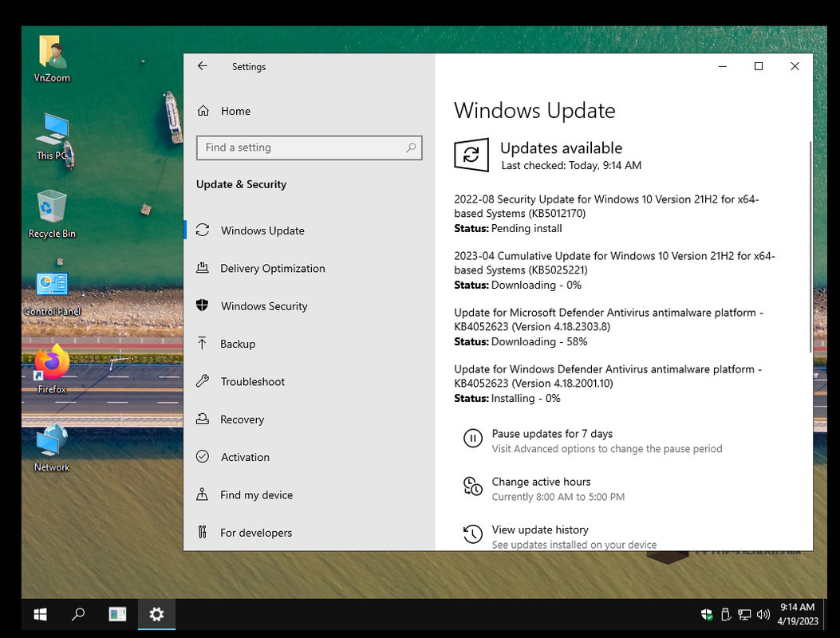Click the Windows Update sync icon in sidebar
This screenshot has height=638, width=840.
point(203,230)
